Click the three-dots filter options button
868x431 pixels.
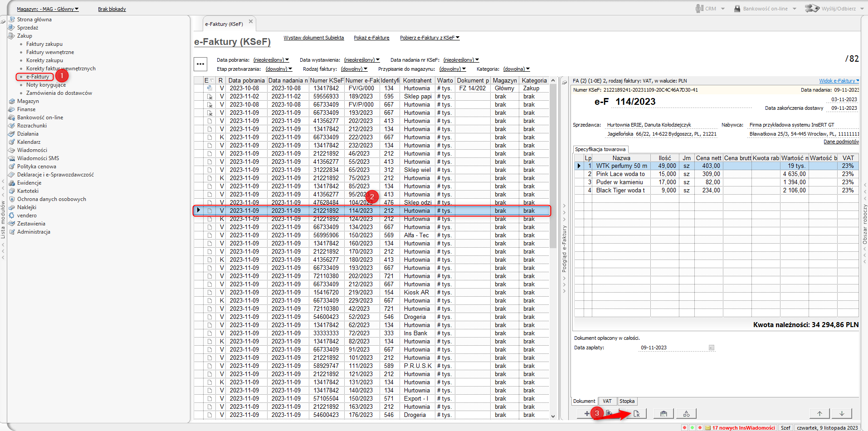point(200,64)
